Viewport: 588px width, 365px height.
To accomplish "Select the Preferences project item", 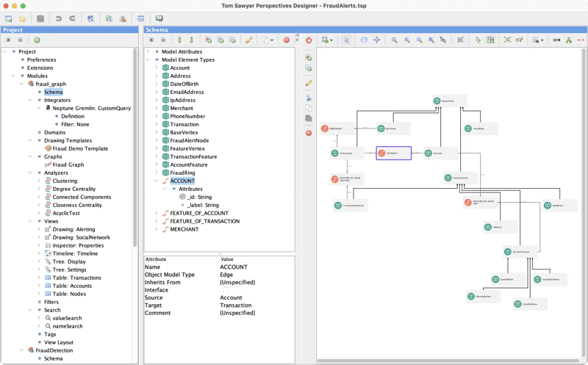I will (41, 59).
